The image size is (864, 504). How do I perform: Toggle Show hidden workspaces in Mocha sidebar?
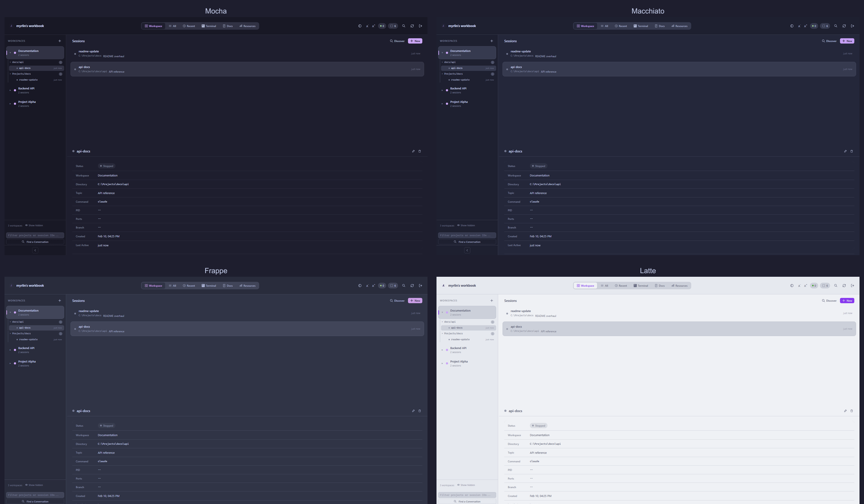(34, 225)
